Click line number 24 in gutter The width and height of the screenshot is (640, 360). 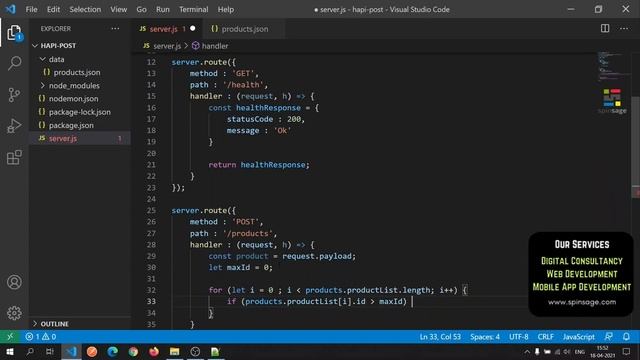point(151,199)
